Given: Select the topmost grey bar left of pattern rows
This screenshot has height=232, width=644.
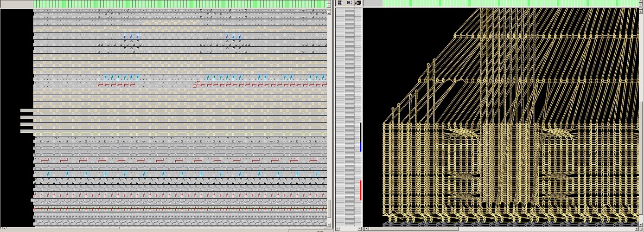Looking at the screenshot, I should 26,110.
